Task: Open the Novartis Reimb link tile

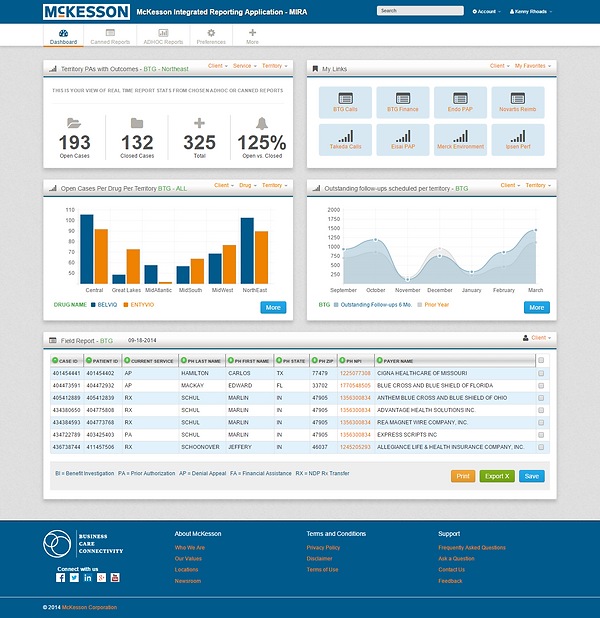Action: click(518, 102)
